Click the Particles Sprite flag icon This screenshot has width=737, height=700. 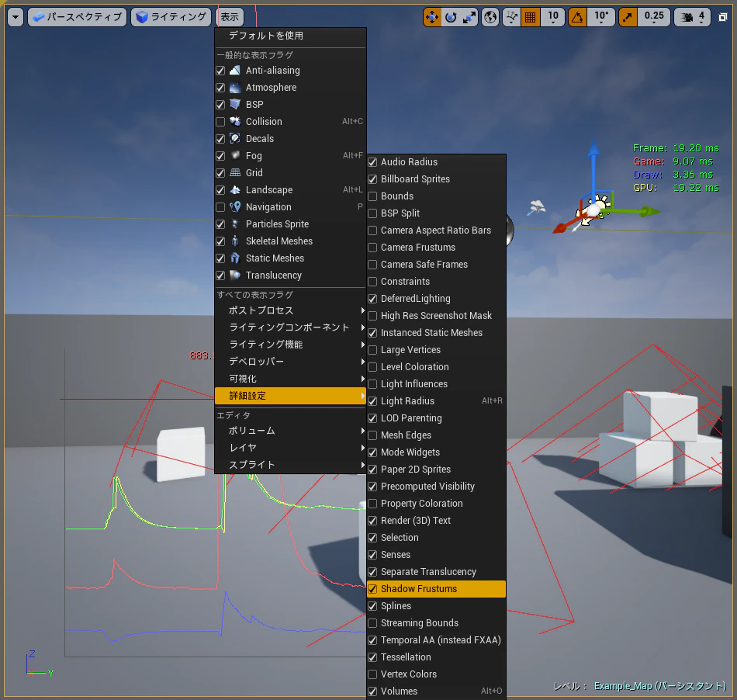[x=235, y=224]
